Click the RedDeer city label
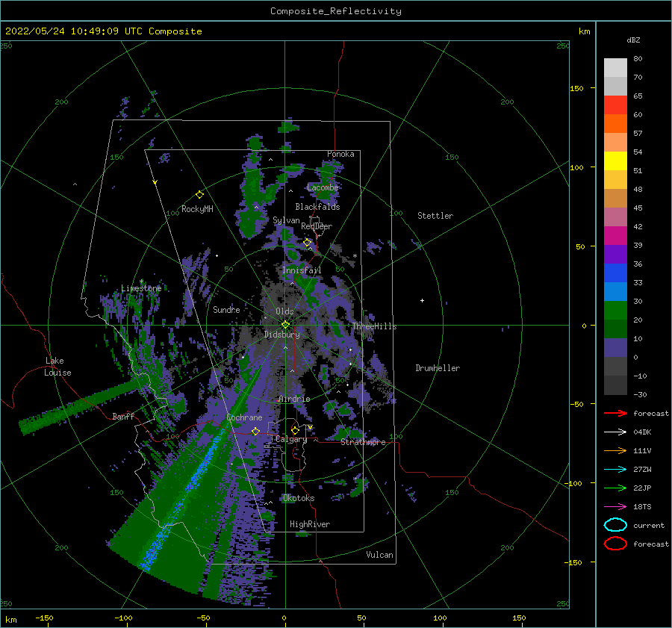The width and height of the screenshot is (672, 628). pyautogui.click(x=317, y=226)
